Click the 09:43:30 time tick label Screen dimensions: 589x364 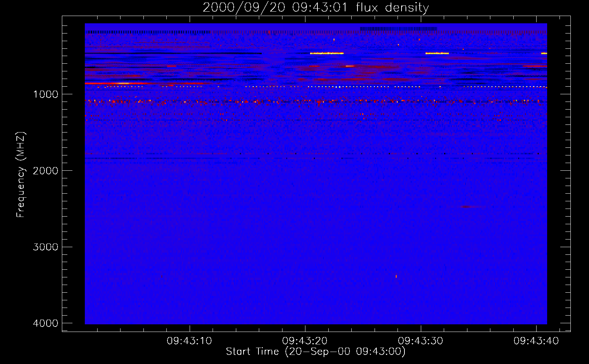[x=420, y=341]
